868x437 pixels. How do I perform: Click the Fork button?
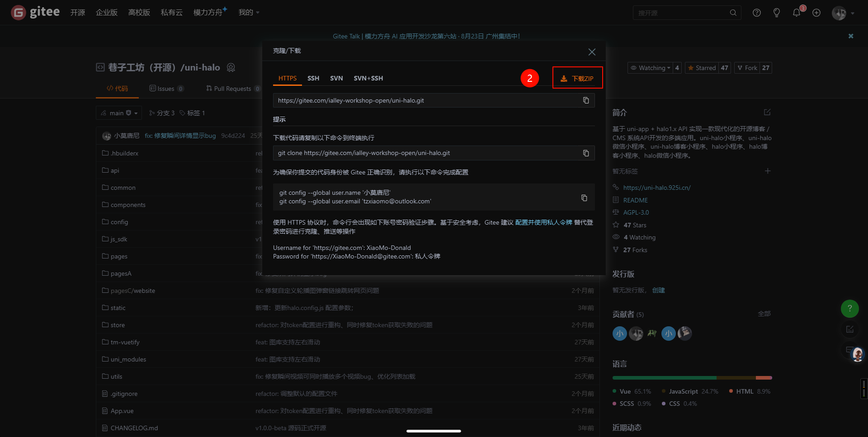[747, 68]
